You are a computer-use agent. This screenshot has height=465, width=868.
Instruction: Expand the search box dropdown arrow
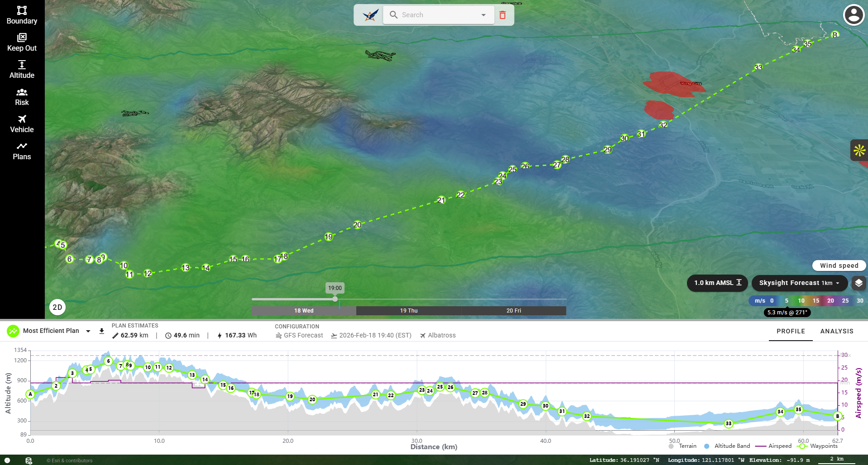click(x=483, y=15)
